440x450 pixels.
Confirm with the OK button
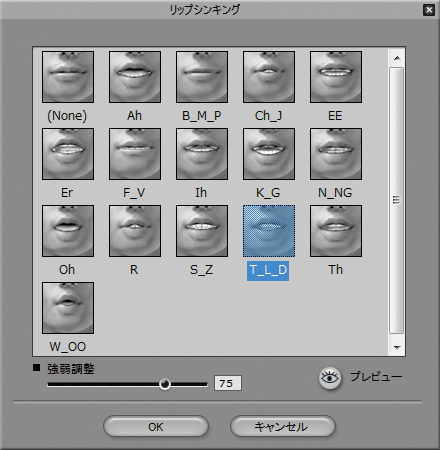click(x=156, y=427)
